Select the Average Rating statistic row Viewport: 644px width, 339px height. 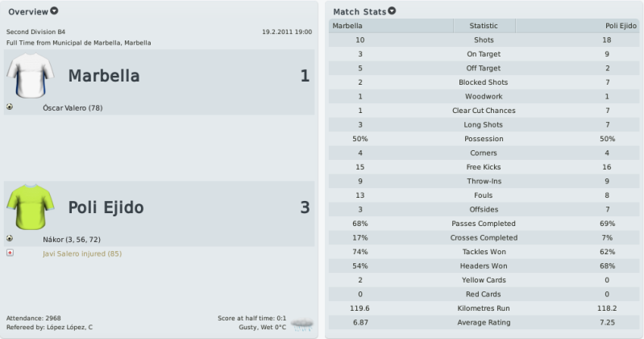[484, 323]
